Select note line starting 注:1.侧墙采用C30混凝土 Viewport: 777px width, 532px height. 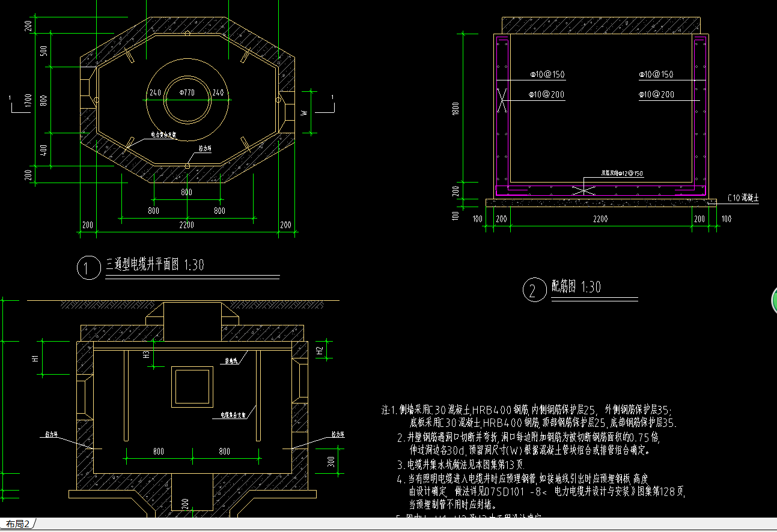tap(526, 410)
